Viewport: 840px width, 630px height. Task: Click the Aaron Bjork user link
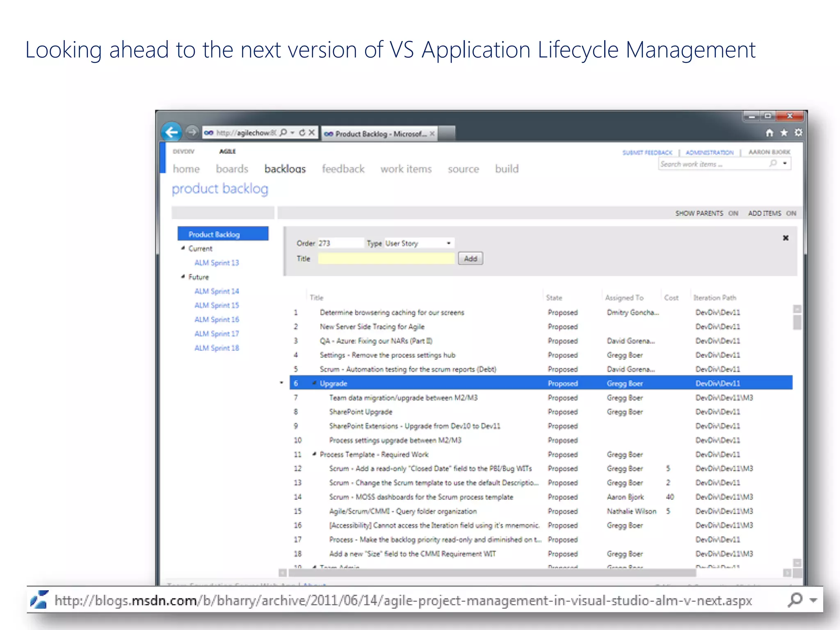[769, 152]
